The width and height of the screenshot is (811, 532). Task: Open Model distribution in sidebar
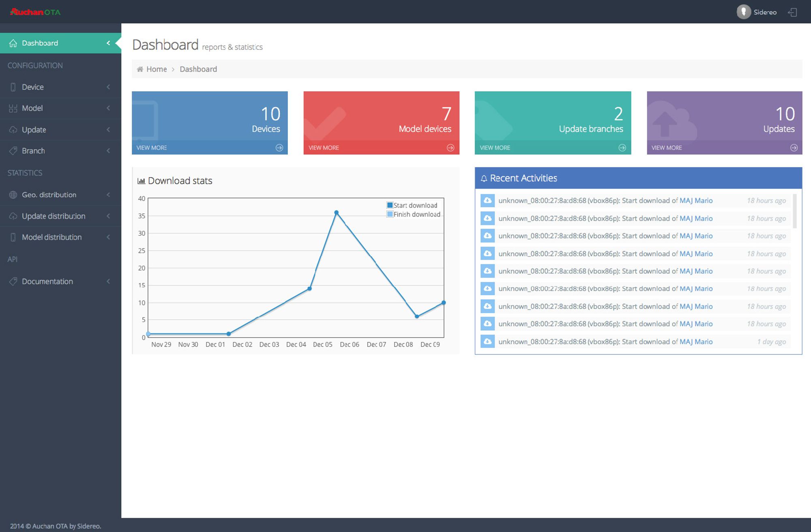tap(51, 237)
